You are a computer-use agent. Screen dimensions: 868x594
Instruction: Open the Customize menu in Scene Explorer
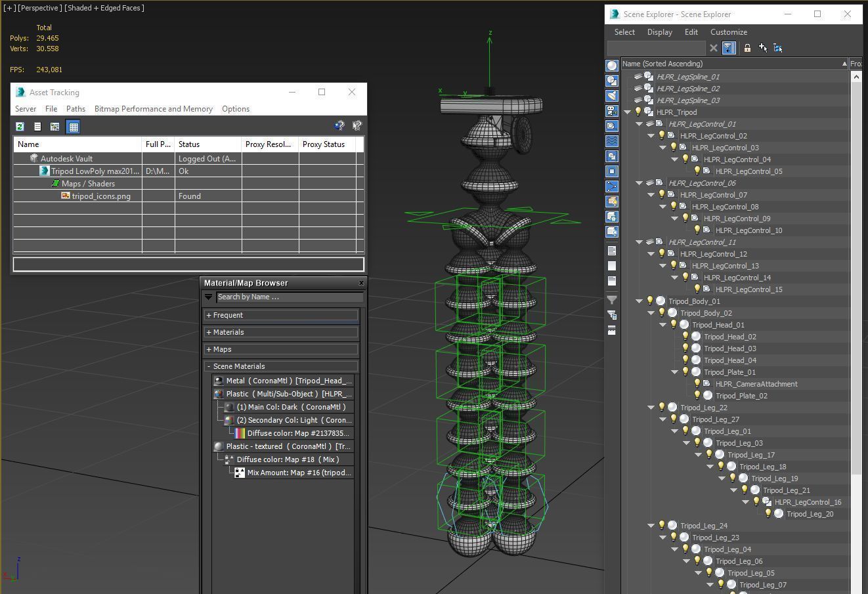pyautogui.click(x=729, y=32)
